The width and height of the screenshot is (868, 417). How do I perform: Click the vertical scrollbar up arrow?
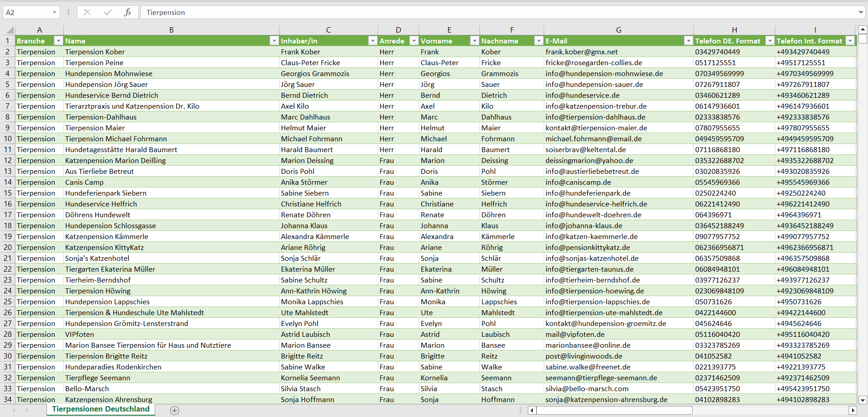coord(863,30)
